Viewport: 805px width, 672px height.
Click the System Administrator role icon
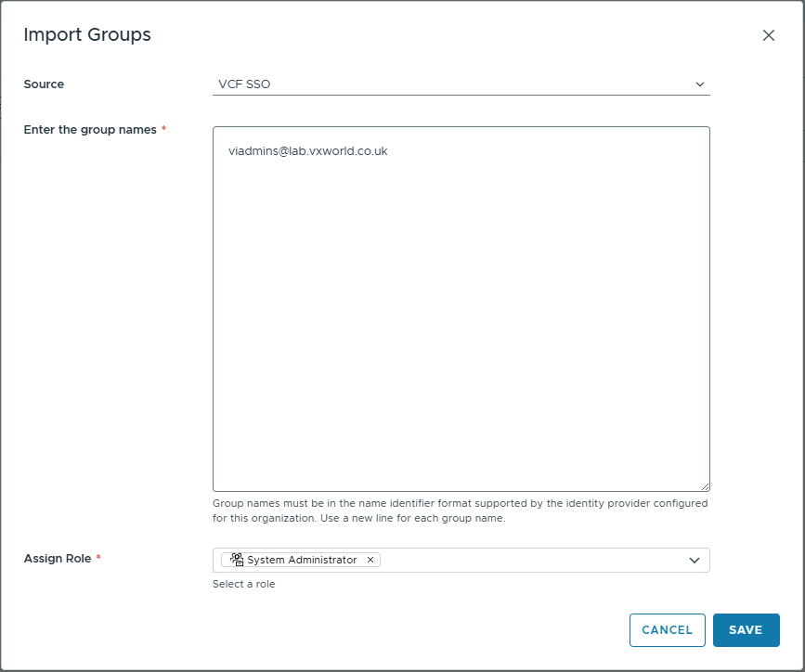[x=237, y=560]
